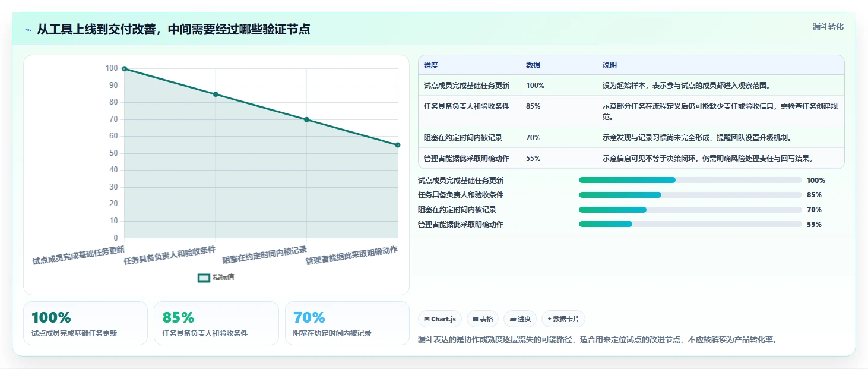Select the 说明 table column header

coord(610,65)
